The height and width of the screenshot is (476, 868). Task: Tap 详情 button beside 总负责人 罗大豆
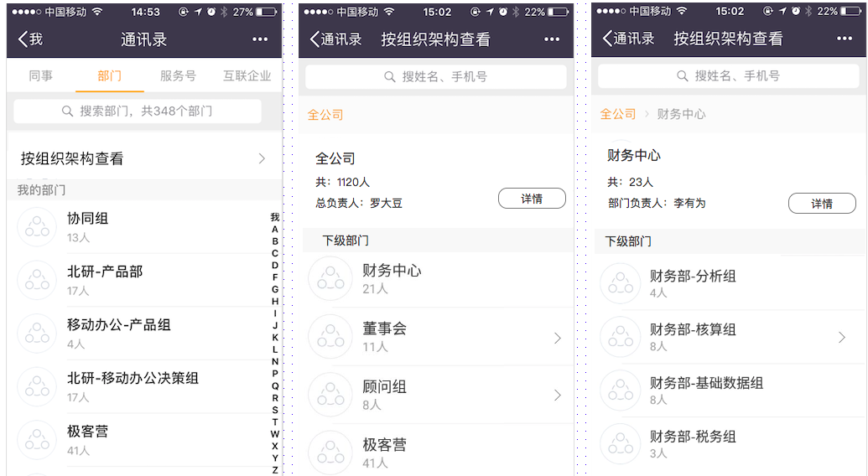point(531,199)
